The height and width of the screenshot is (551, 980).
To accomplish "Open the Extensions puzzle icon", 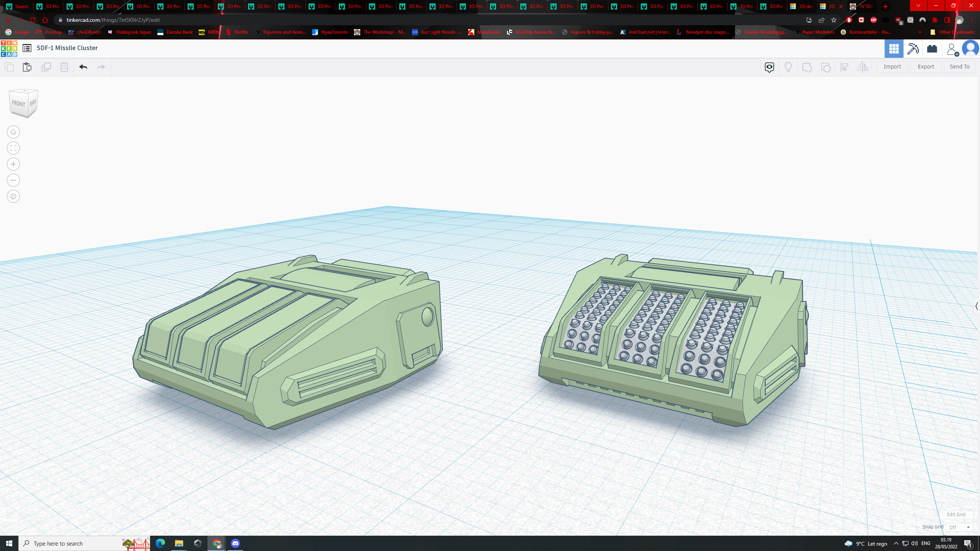I will pyautogui.click(x=935, y=20).
